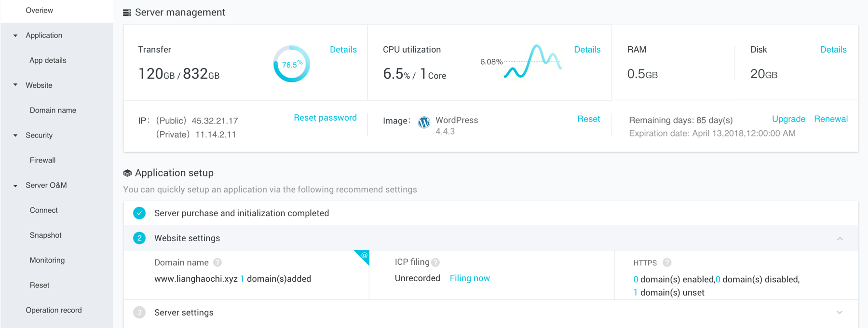This screenshot has width=868, height=328.
Task: Click the WordPress logo icon
Action: coord(424,123)
